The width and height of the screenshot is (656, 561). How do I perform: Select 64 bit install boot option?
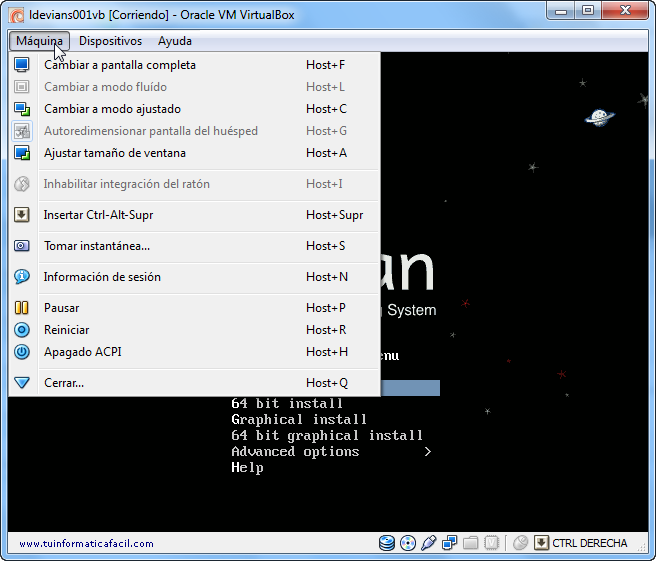click(x=287, y=404)
